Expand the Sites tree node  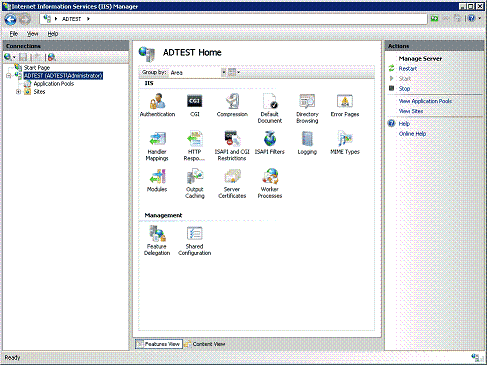tap(19, 92)
